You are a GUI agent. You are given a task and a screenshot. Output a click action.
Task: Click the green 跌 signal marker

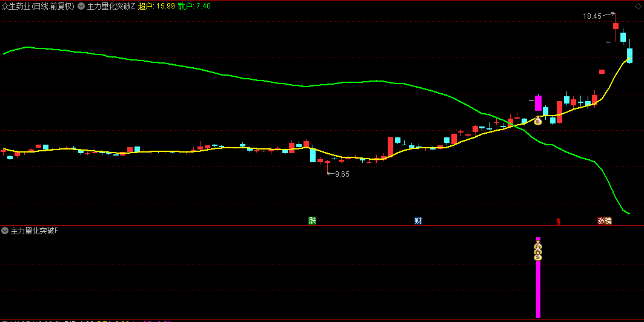(x=313, y=221)
